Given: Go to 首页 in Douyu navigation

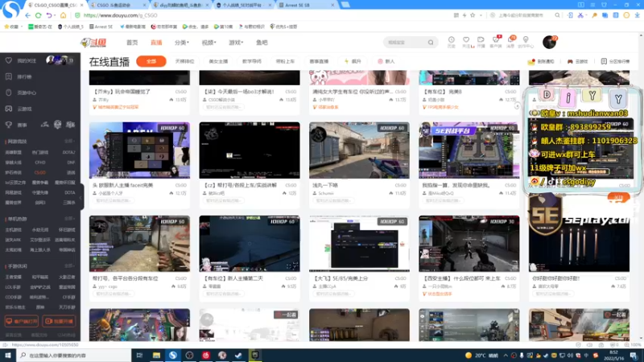Looking at the screenshot, I should [x=132, y=43].
